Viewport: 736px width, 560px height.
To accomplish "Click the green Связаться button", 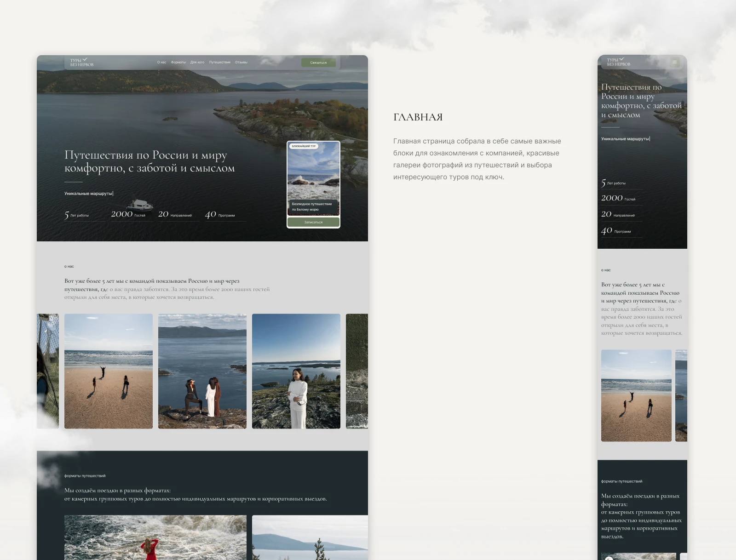I will point(318,63).
